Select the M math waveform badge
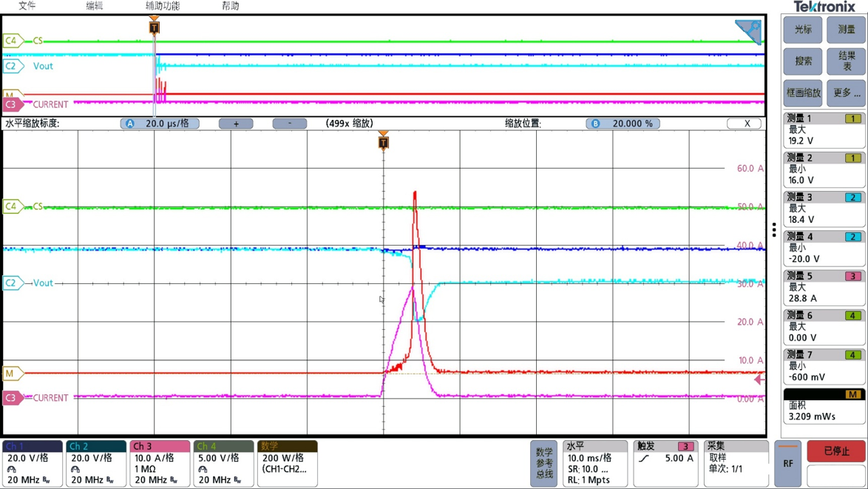Screen dimensions: 868x489 pos(13,374)
